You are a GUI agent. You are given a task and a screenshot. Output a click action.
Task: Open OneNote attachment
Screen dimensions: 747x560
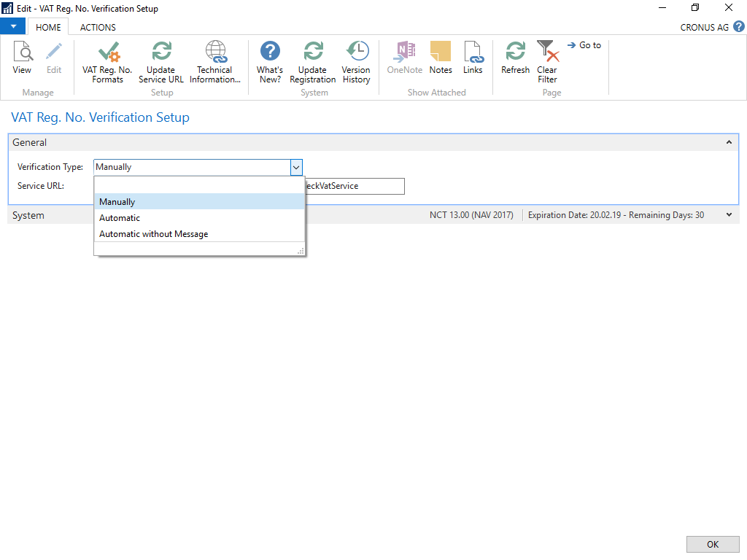404,58
